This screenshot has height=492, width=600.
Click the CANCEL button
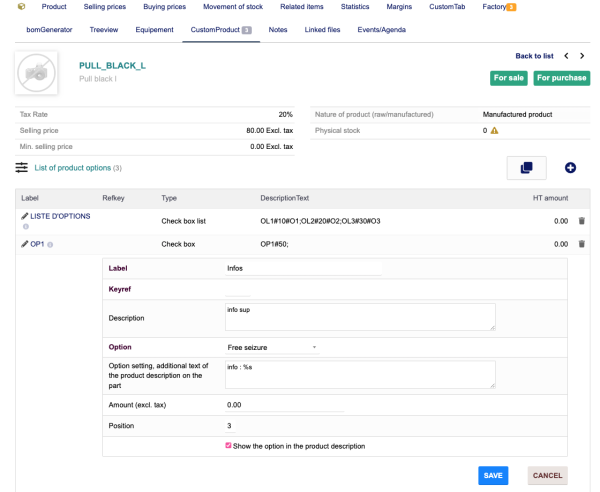pos(547,475)
